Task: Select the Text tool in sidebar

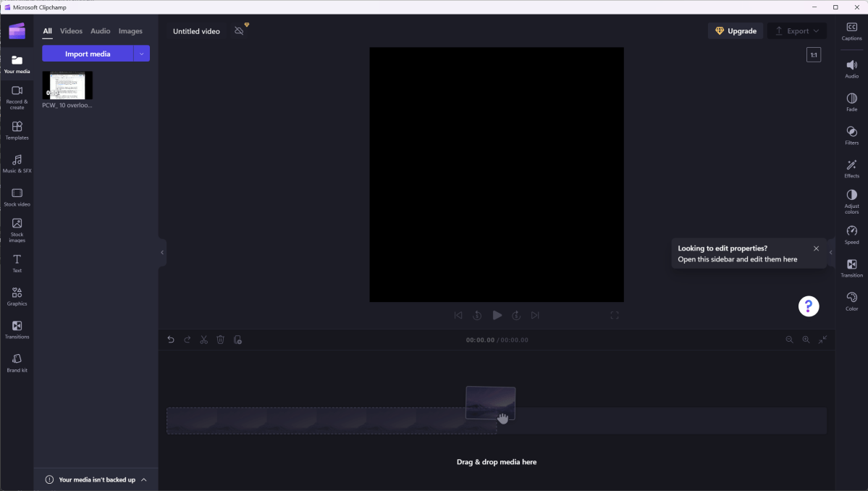Action: click(17, 263)
